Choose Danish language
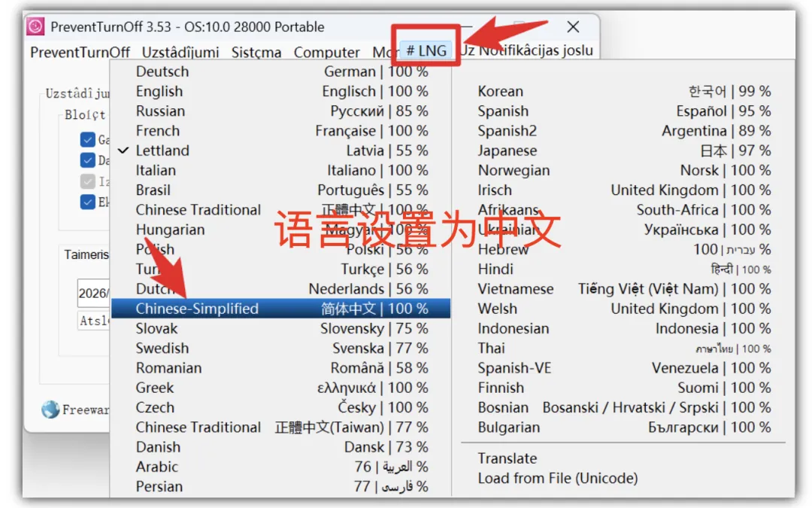The image size is (812, 508). coord(280,446)
